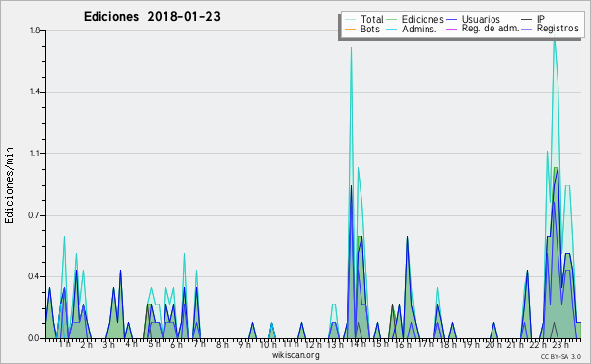
Task: Select the 'Usuarios' legend entry
Action: pyautogui.click(x=481, y=19)
